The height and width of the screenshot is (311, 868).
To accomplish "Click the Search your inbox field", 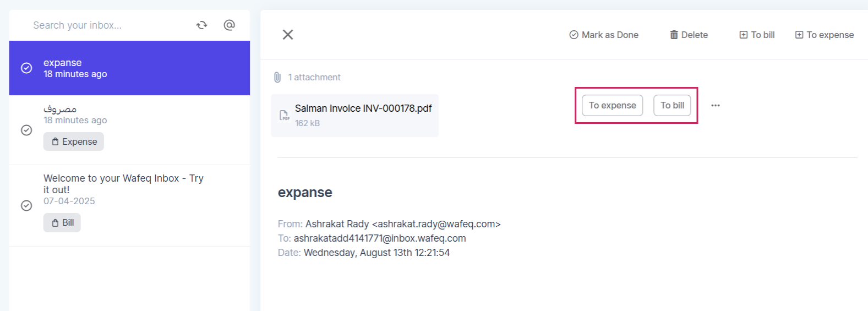I will [107, 25].
